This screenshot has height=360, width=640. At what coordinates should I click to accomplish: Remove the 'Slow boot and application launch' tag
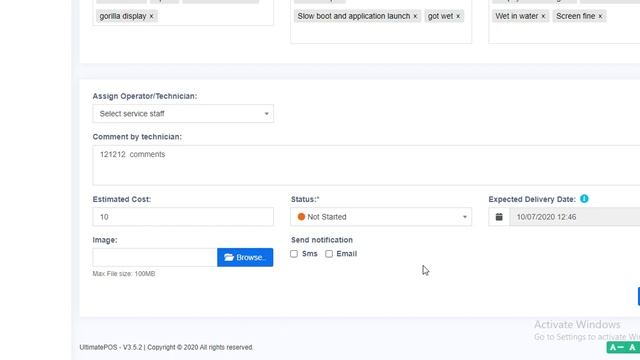(x=415, y=16)
